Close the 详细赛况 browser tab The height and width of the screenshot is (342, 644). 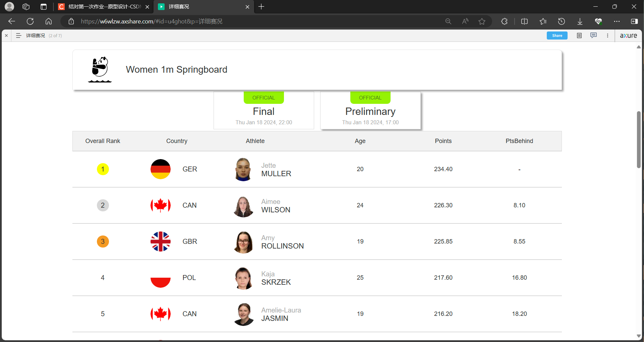click(x=247, y=7)
